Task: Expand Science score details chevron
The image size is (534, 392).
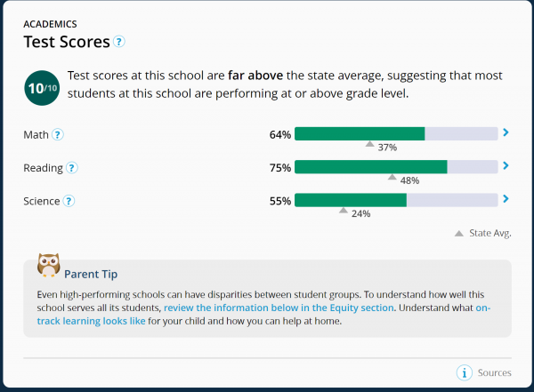Action: point(506,199)
